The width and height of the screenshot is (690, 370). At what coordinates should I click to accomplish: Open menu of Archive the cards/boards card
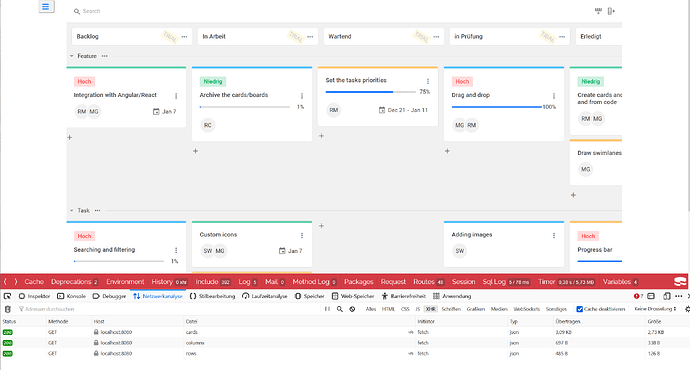coord(302,95)
